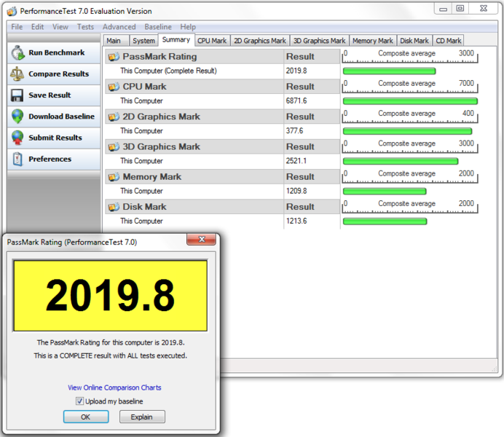Click the Compare Results scales icon

(x=17, y=74)
